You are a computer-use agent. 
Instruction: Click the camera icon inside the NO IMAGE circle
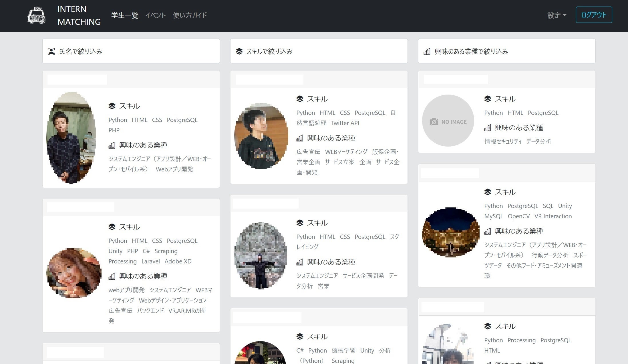pos(434,121)
